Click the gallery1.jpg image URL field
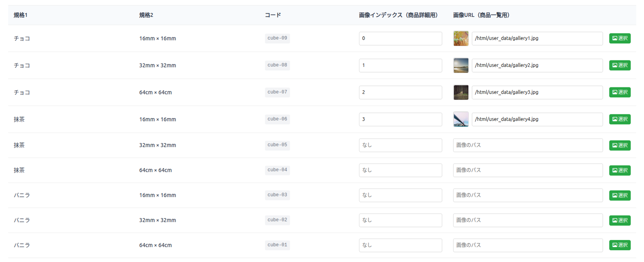Image resolution: width=644 pixels, height=262 pixels. [x=537, y=38]
